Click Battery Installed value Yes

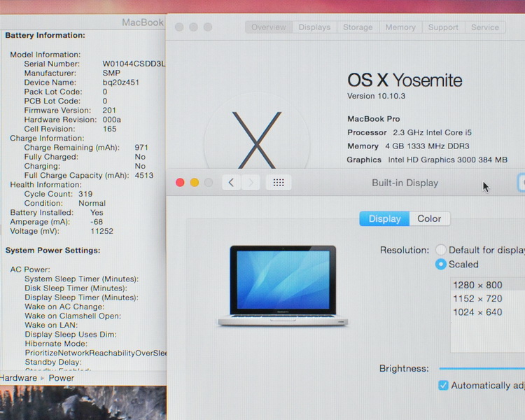click(x=97, y=213)
